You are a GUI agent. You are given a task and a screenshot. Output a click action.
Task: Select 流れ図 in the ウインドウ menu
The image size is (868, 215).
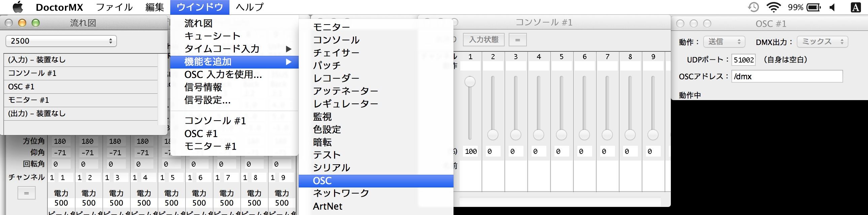[234, 23]
